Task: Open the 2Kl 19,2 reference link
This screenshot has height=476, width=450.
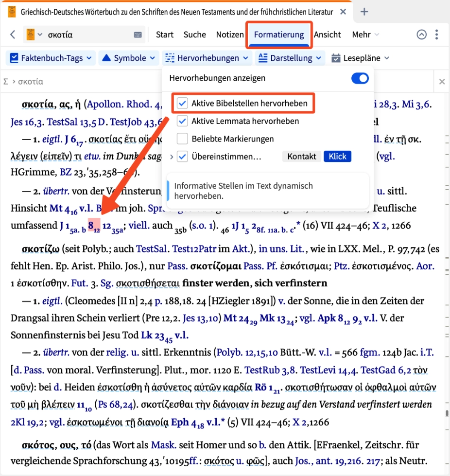Action: pyautogui.click(x=28, y=422)
